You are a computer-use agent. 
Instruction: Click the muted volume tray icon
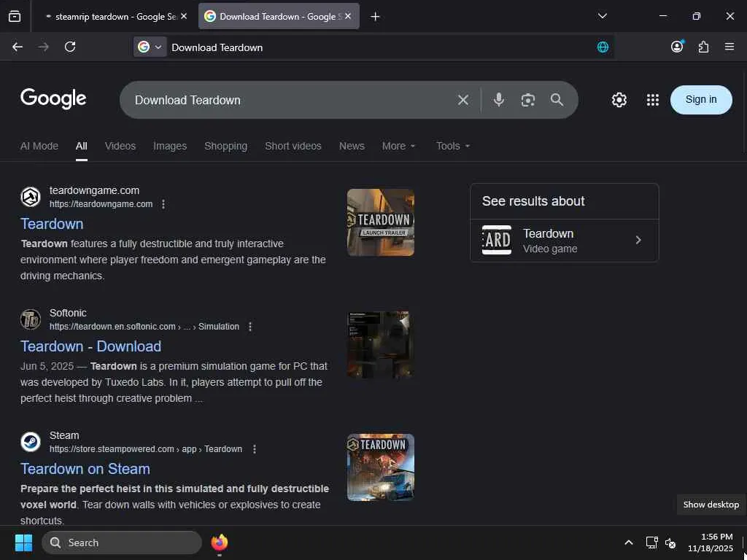(x=670, y=542)
